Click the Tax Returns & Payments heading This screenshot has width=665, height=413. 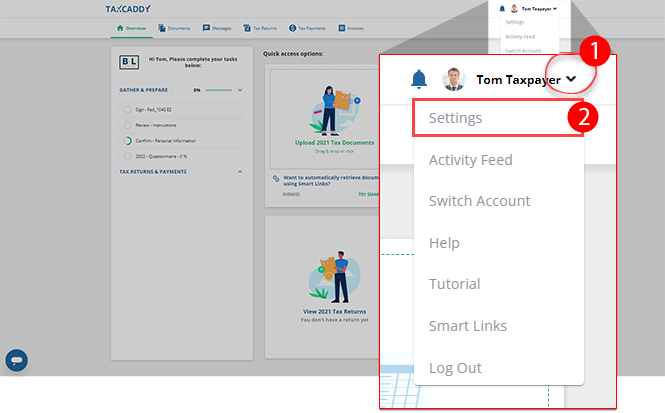coord(153,172)
